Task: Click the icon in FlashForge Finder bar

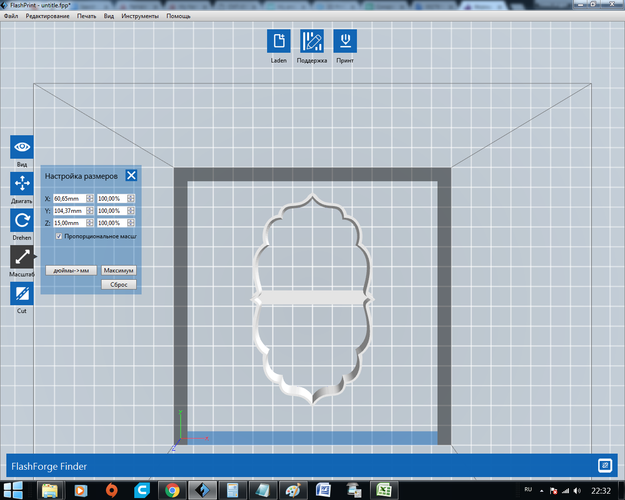Action: [x=605, y=465]
